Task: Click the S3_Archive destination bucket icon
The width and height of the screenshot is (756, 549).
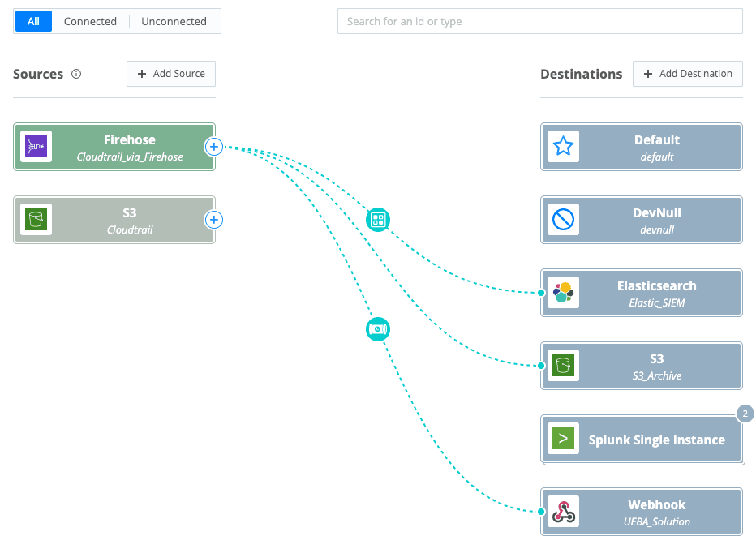Action: pos(563,366)
